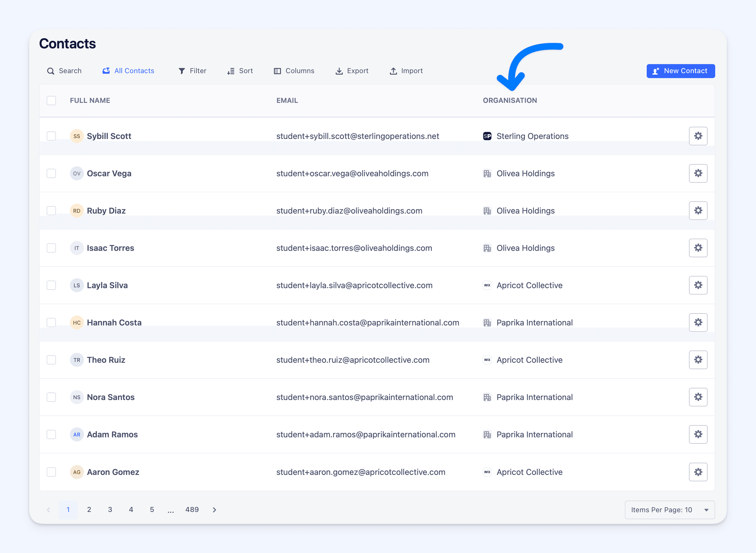Switch to All Contacts view

coord(129,71)
